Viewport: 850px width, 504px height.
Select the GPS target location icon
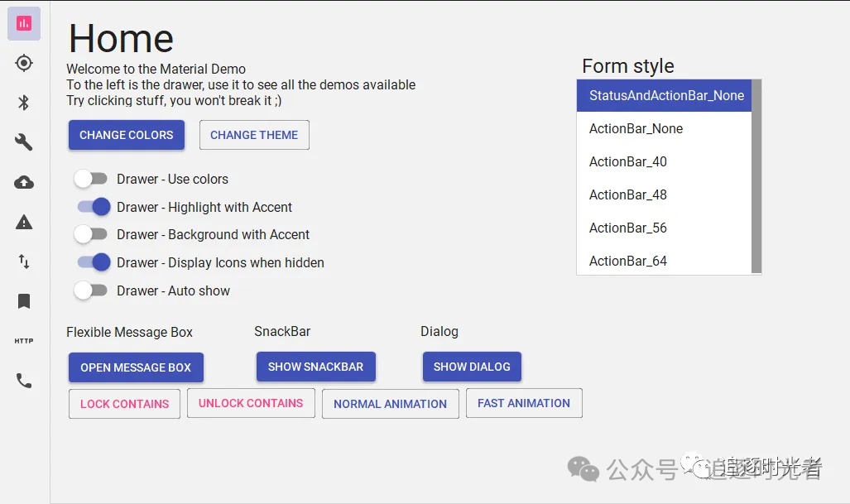(24, 63)
